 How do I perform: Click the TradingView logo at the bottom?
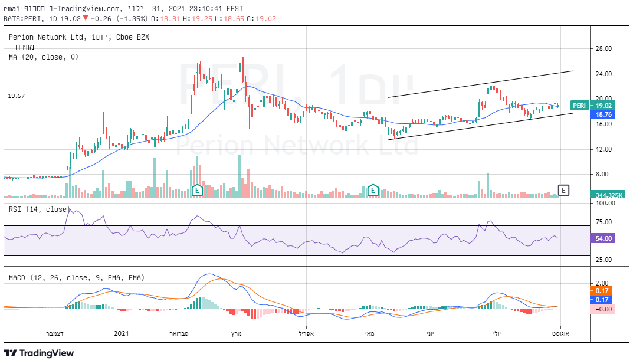tap(39, 353)
